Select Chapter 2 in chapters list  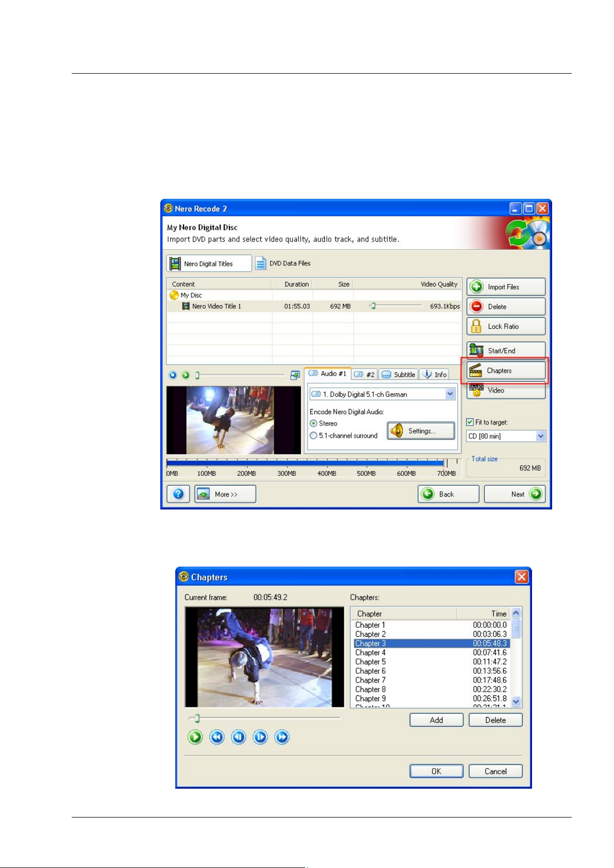tap(431, 634)
